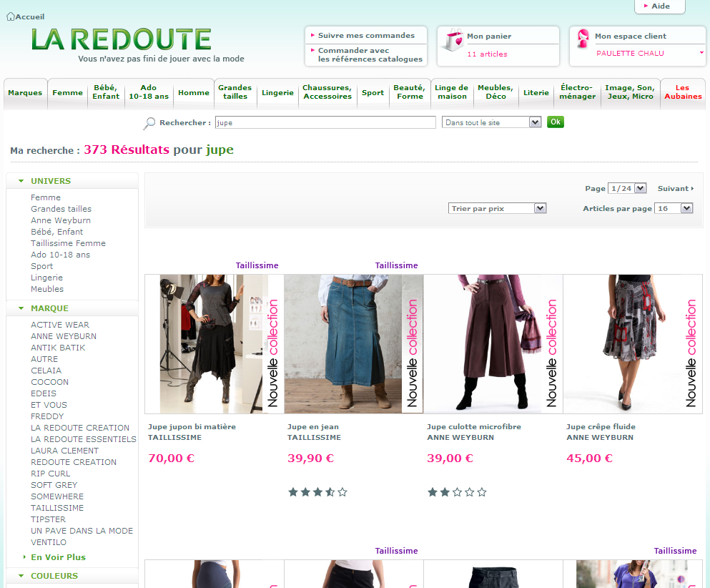Open the Femme menu tab

(x=67, y=92)
